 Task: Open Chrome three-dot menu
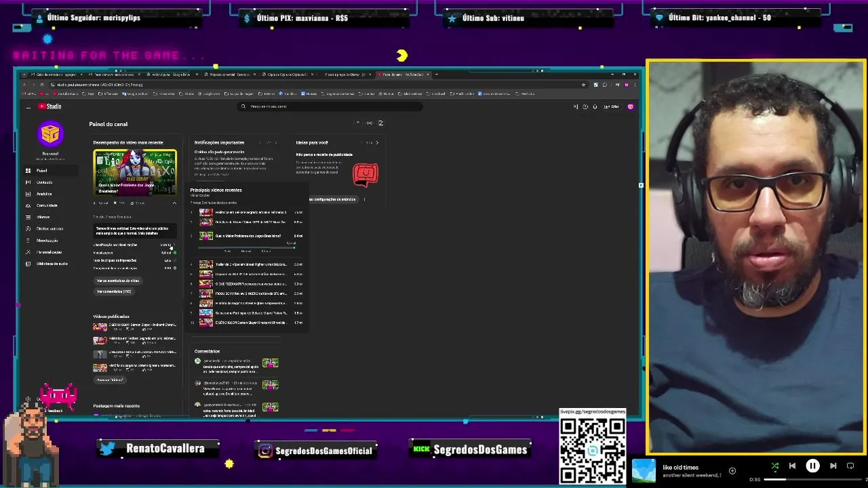pos(635,85)
